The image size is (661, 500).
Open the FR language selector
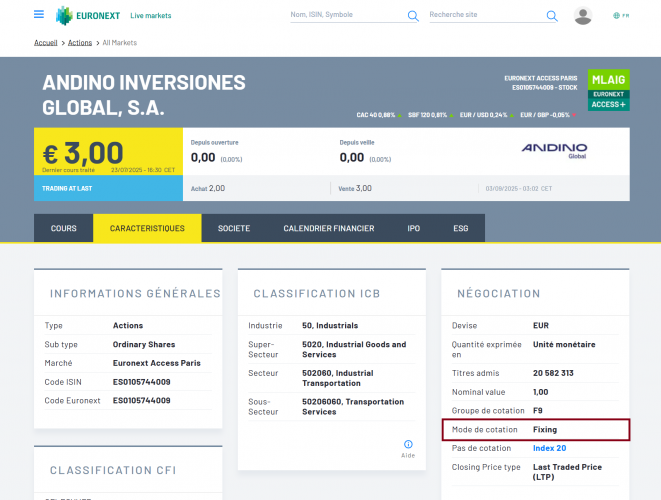tap(624, 16)
